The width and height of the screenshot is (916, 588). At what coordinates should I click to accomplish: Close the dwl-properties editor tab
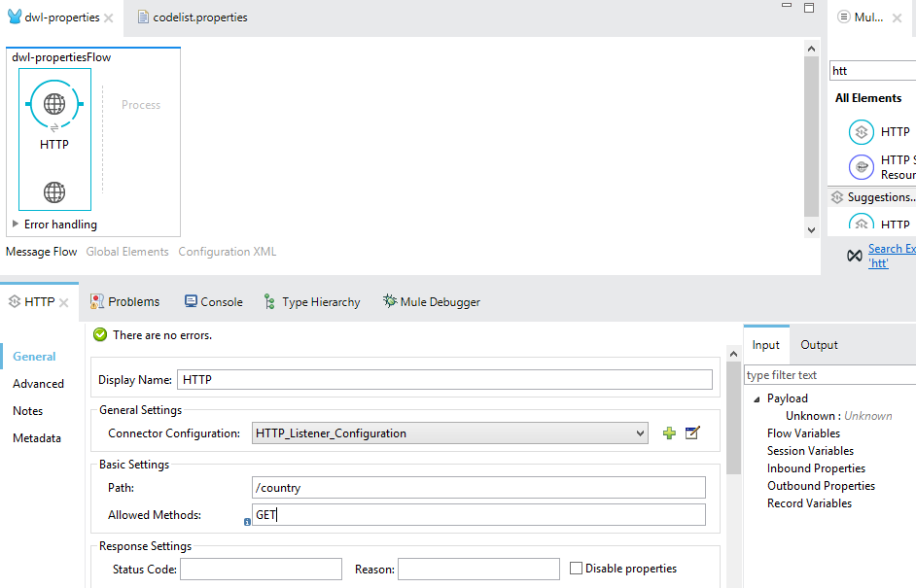tap(108, 17)
